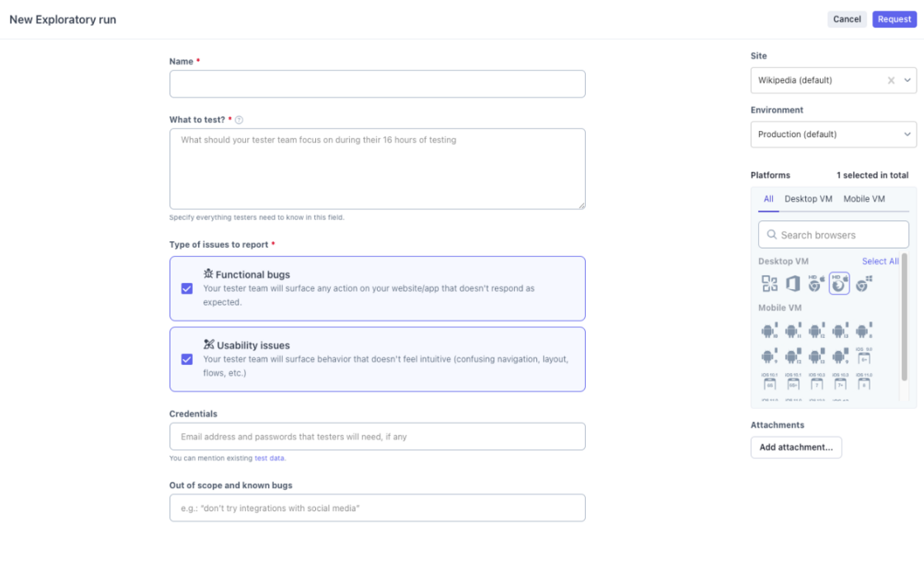Pick the Android 13 tablet platform
Viewport: 924px width, 573px height.
(816, 357)
